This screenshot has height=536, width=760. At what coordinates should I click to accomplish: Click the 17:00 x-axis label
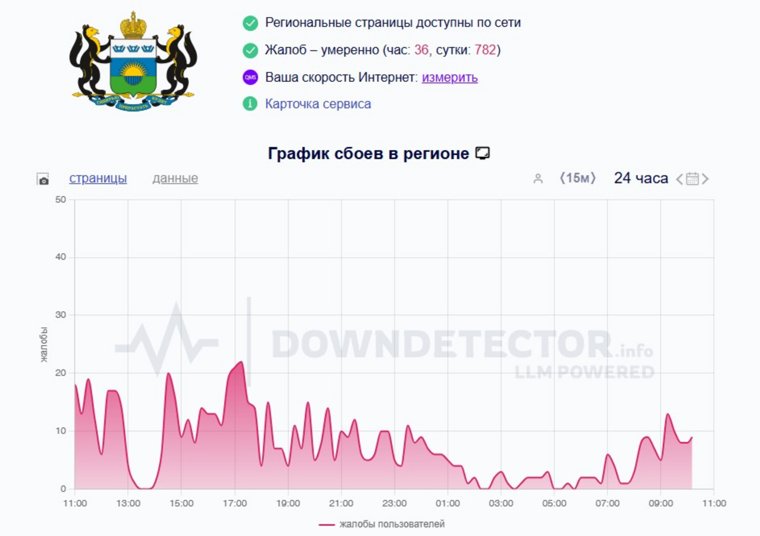click(235, 504)
